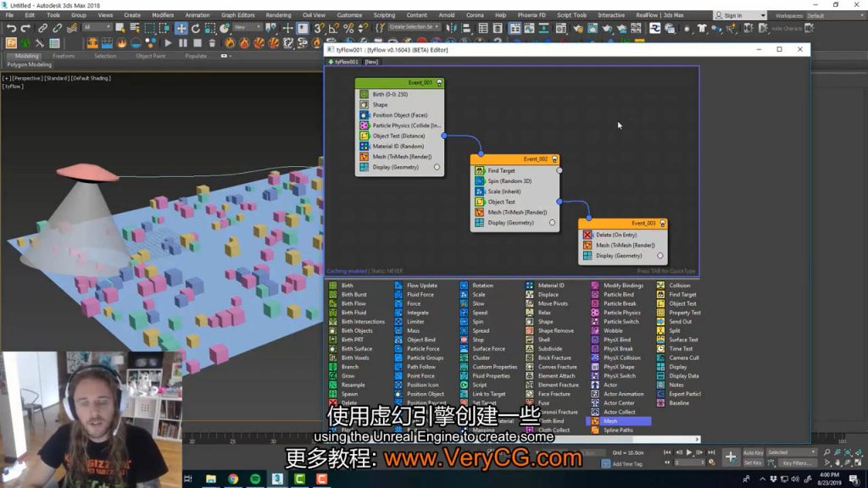This screenshot has height=488, width=868.
Task: Click the [New] tab in tyFlow editor
Action: point(371,62)
